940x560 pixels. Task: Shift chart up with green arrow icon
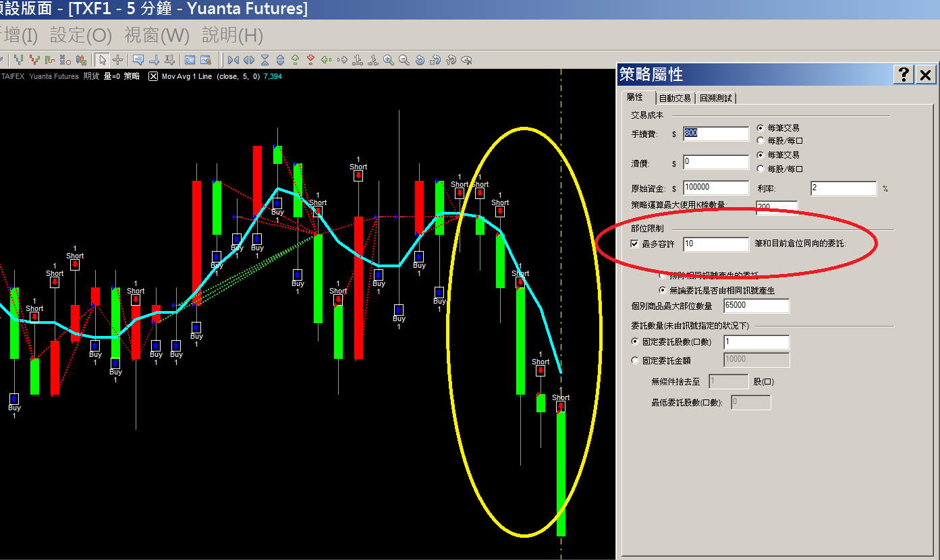click(295, 59)
